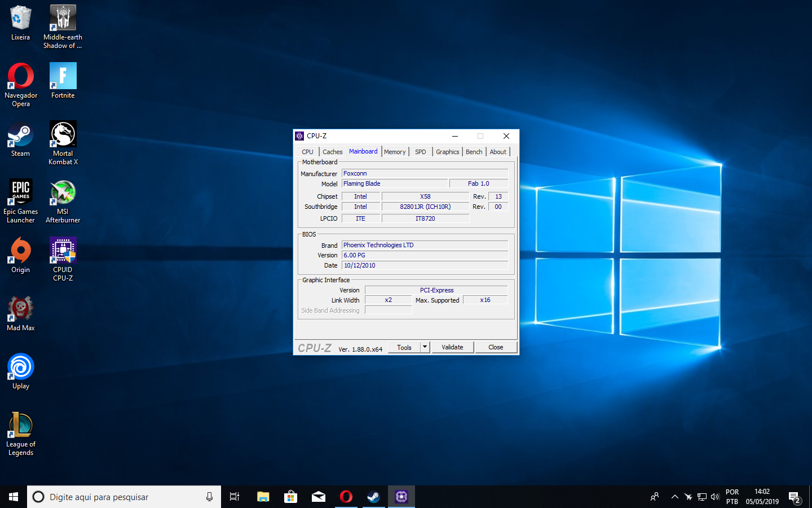Select the Mortal Kombat X desktop icon
The width and height of the screenshot is (812, 508).
click(x=63, y=143)
